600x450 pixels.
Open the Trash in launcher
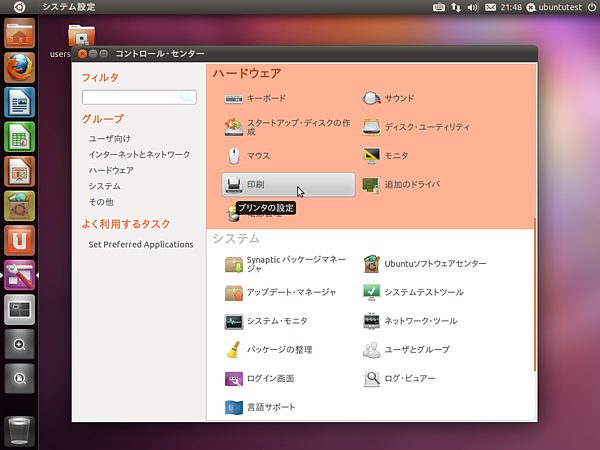tap(19, 431)
